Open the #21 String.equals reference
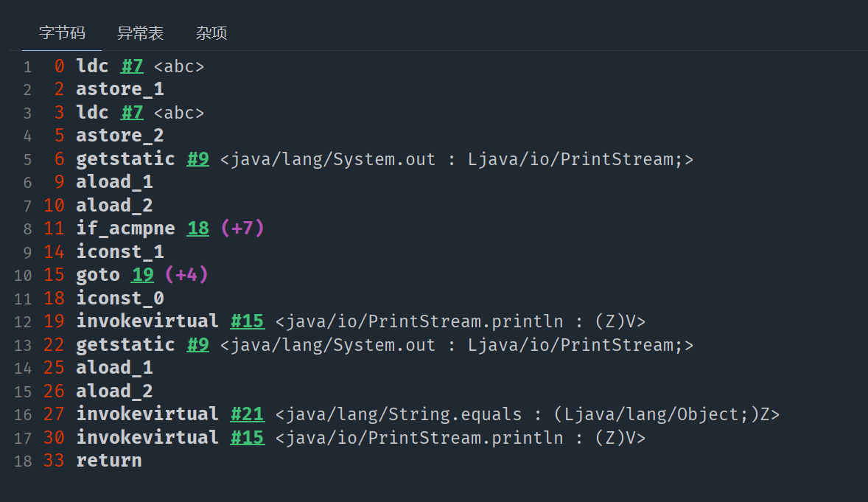The height and width of the screenshot is (502, 868). pyautogui.click(x=247, y=414)
